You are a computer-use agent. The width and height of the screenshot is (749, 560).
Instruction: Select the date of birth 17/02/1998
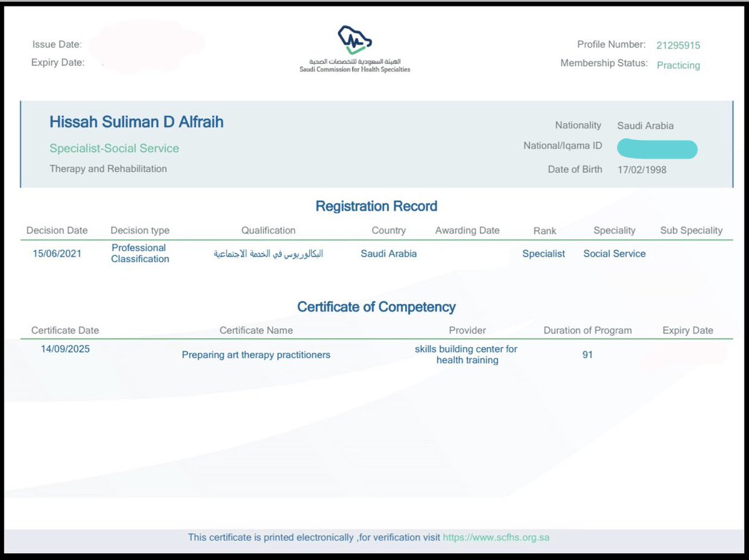point(642,169)
